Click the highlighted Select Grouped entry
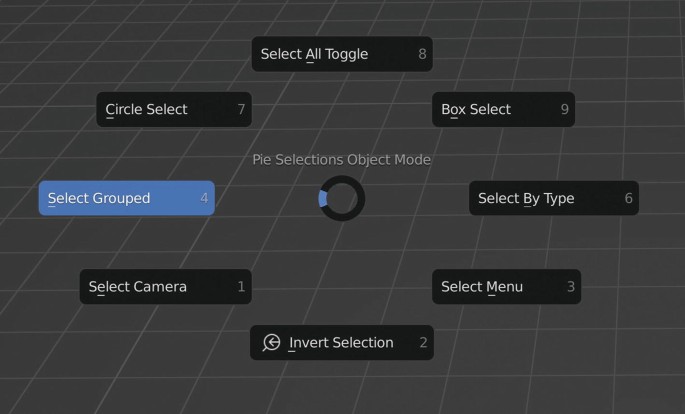The image size is (685, 414). coord(99,198)
